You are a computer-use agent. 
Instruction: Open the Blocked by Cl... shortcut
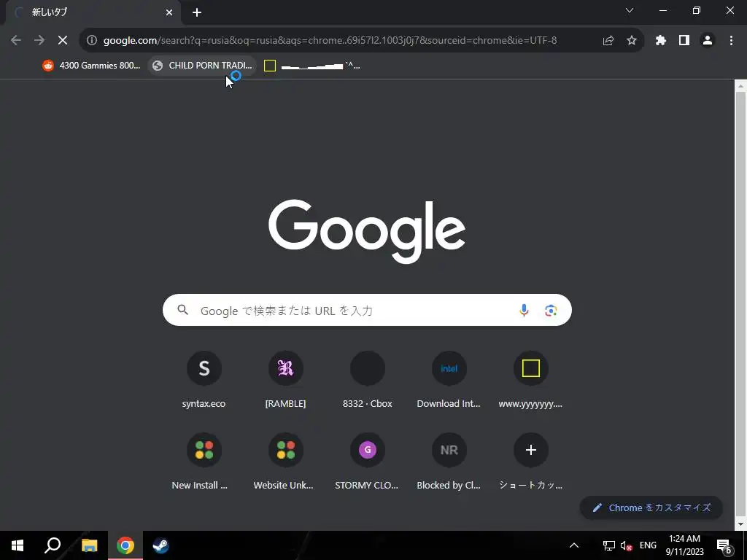[449, 462]
